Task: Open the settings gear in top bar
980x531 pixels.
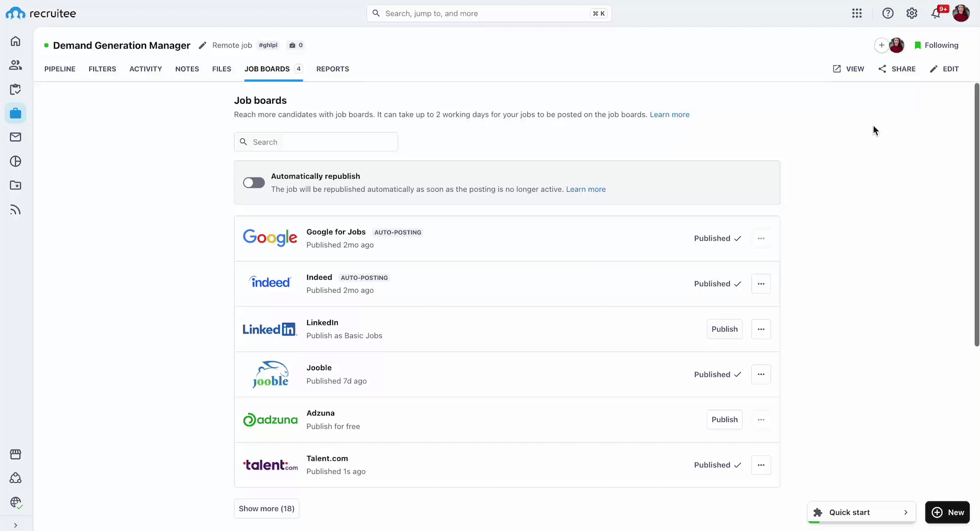Action: tap(912, 13)
